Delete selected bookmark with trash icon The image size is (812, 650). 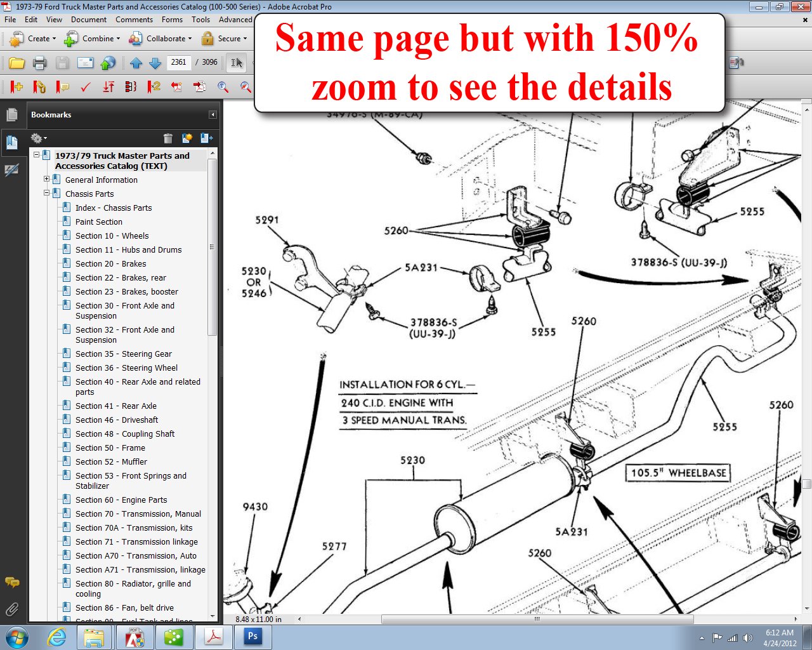tap(168, 138)
